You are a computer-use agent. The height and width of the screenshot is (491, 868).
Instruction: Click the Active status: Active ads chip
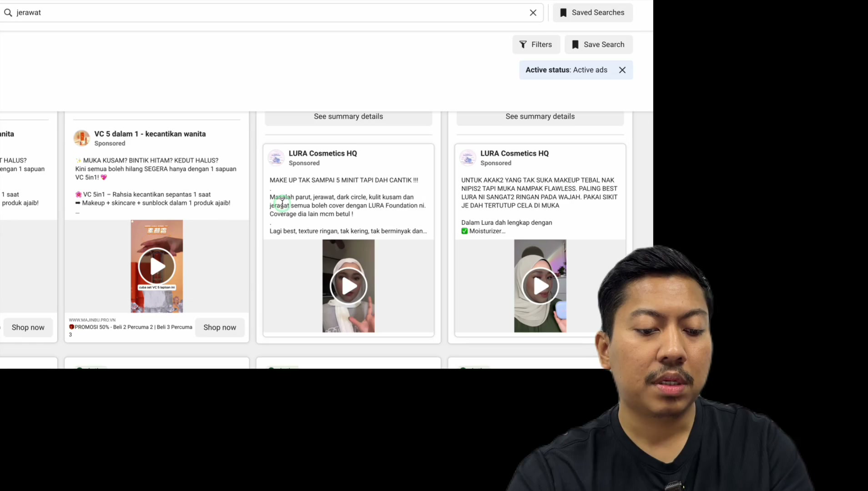tap(576, 70)
